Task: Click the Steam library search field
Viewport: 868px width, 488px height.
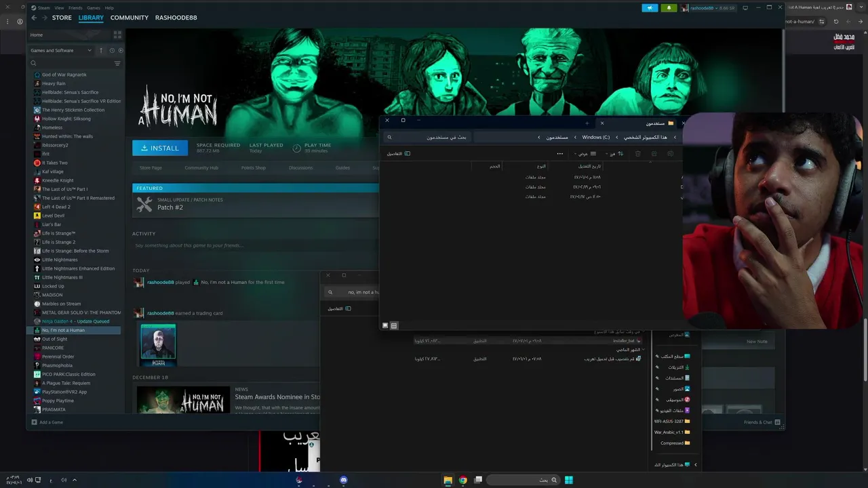Action: tap(70, 63)
